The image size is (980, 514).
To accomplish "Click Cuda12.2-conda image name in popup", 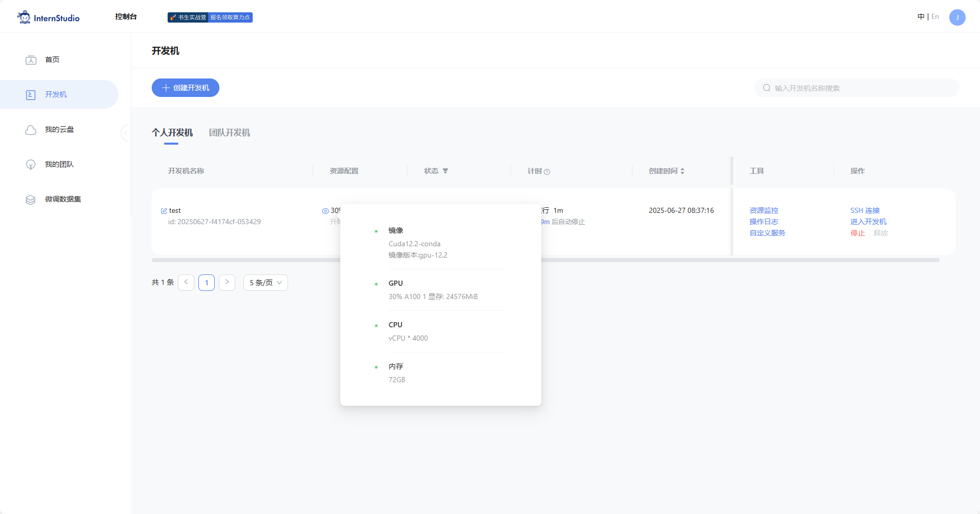I will click(414, 244).
